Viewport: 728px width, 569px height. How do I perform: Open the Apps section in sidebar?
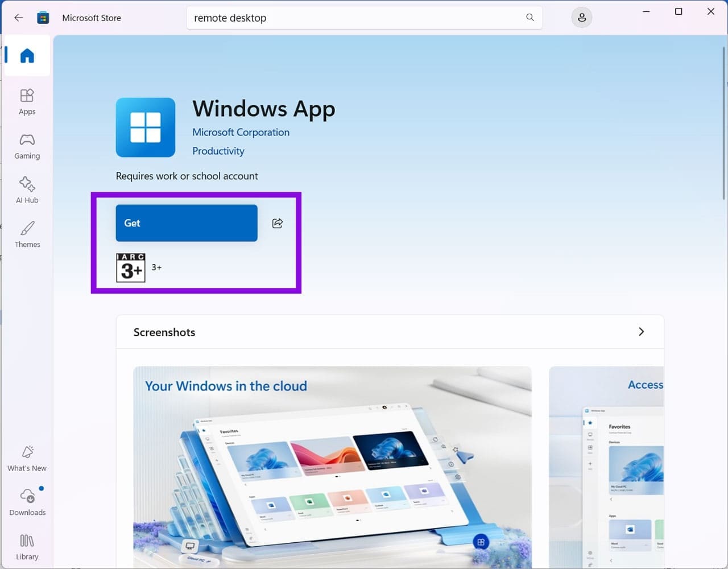(x=27, y=102)
